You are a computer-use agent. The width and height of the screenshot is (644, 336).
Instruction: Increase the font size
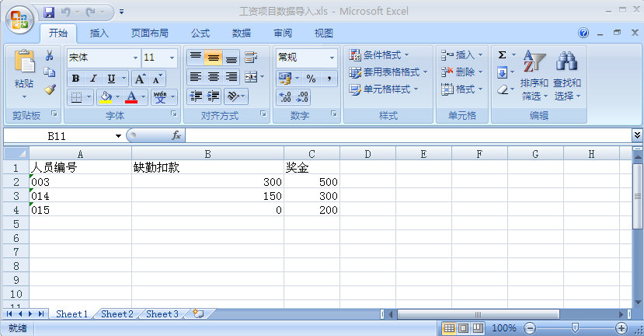pyautogui.click(x=140, y=79)
